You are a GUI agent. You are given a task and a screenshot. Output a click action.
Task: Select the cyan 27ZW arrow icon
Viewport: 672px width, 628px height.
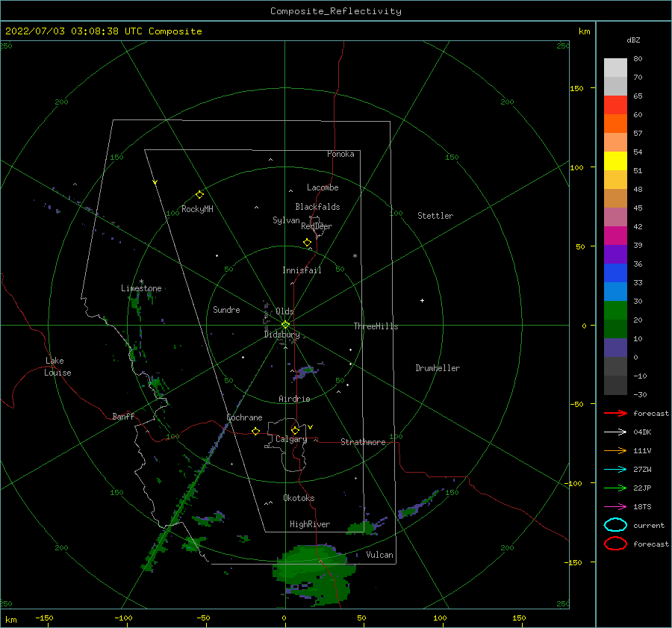(615, 470)
